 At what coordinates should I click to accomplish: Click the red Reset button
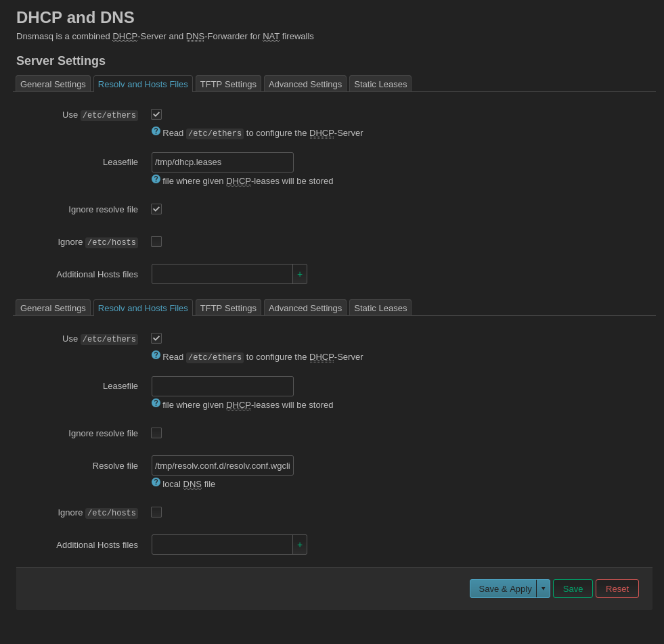617,589
